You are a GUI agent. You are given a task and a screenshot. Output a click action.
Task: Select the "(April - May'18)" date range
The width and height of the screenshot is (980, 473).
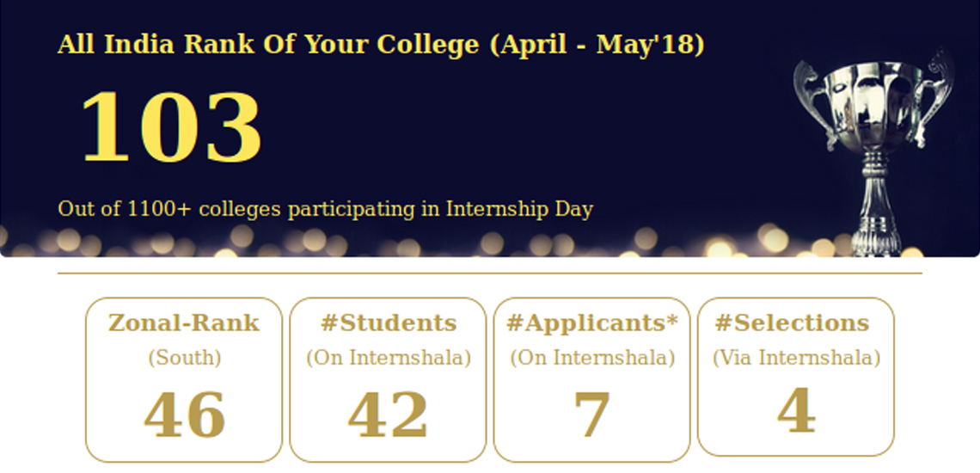[597, 45]
